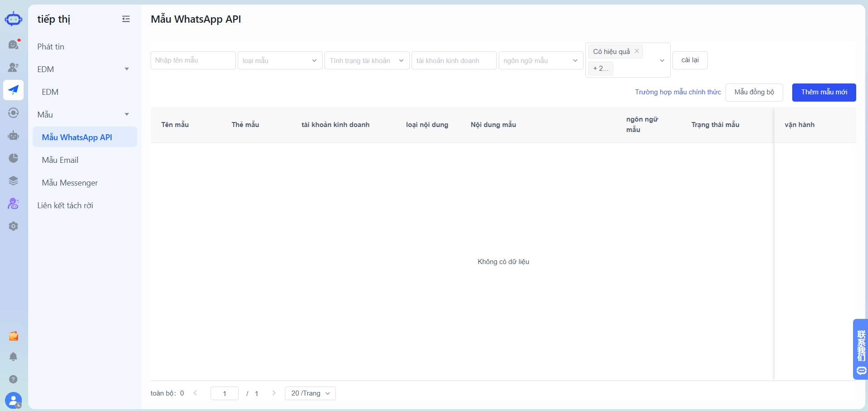Open the 'Tình trạng tài khoản' dropdown
Screen dimensions: 868x411
click(367, 60)
